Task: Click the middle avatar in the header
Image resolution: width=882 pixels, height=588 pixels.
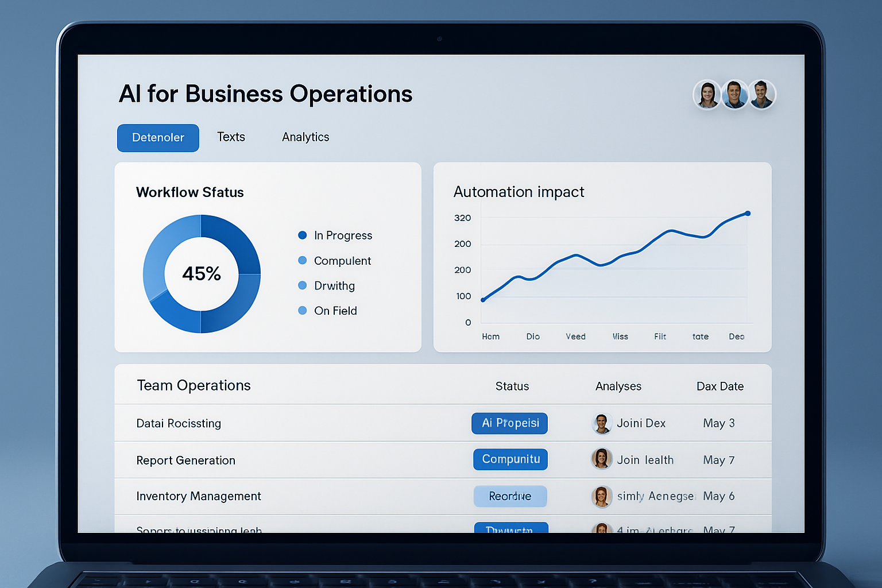Action: (734, 95)
